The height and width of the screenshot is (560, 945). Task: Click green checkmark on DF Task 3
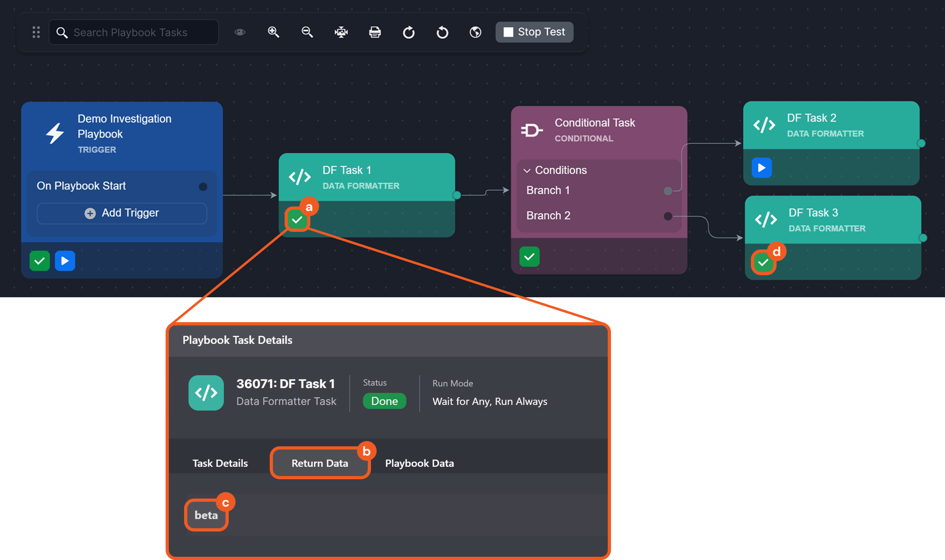[x=763, y=263]
